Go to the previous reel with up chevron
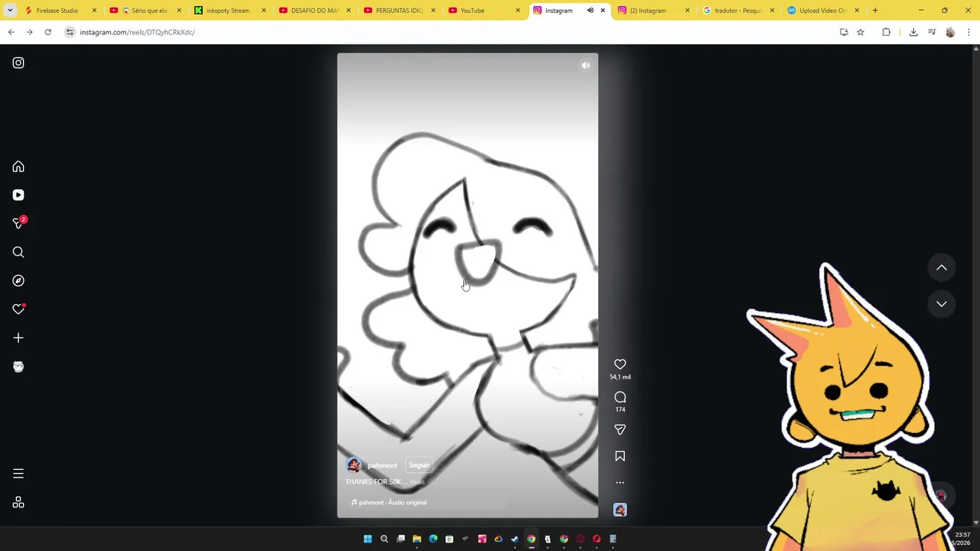 [x=942, y=268]
